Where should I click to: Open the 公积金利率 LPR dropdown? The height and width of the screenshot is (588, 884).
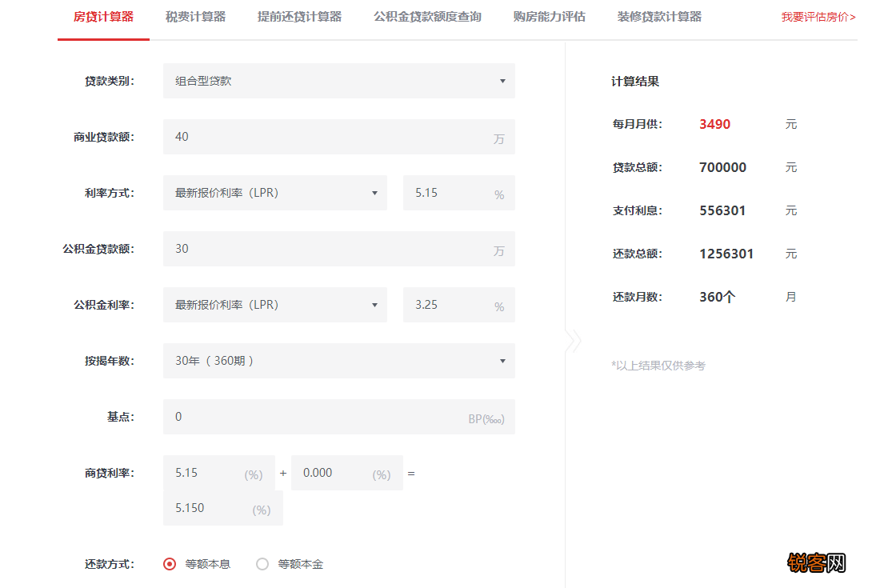click(275, 305)
